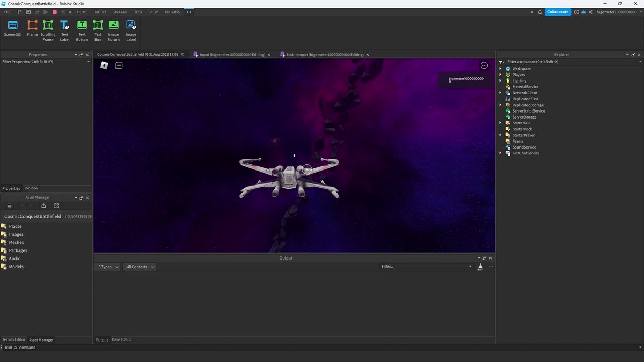
Task: Insert a Text Label element
Action: 64,30
